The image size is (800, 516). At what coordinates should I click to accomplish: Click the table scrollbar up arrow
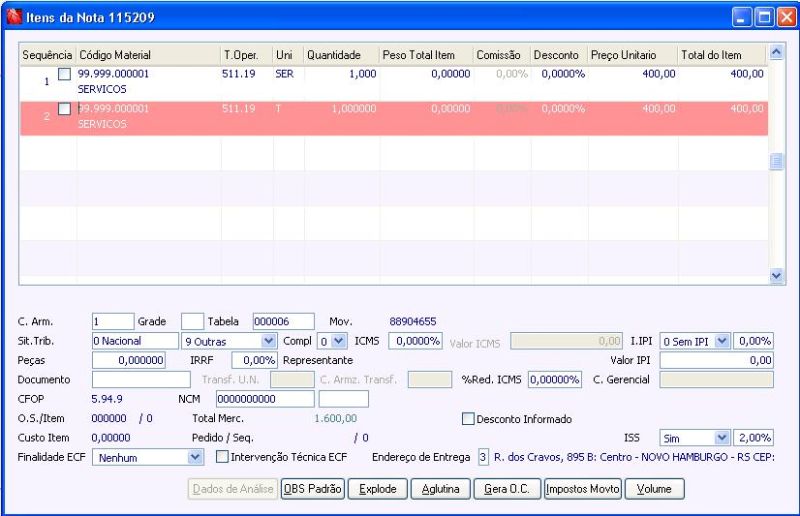(x=776, y=52)
